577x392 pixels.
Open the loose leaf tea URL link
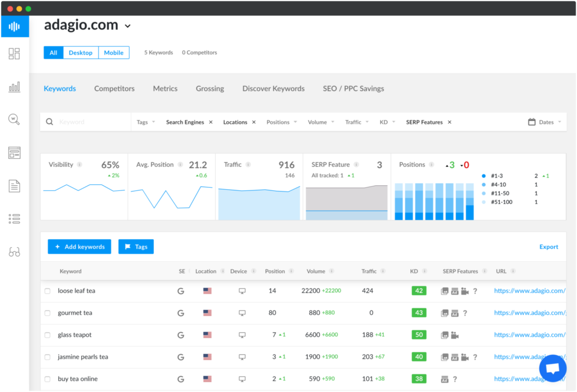530,291
